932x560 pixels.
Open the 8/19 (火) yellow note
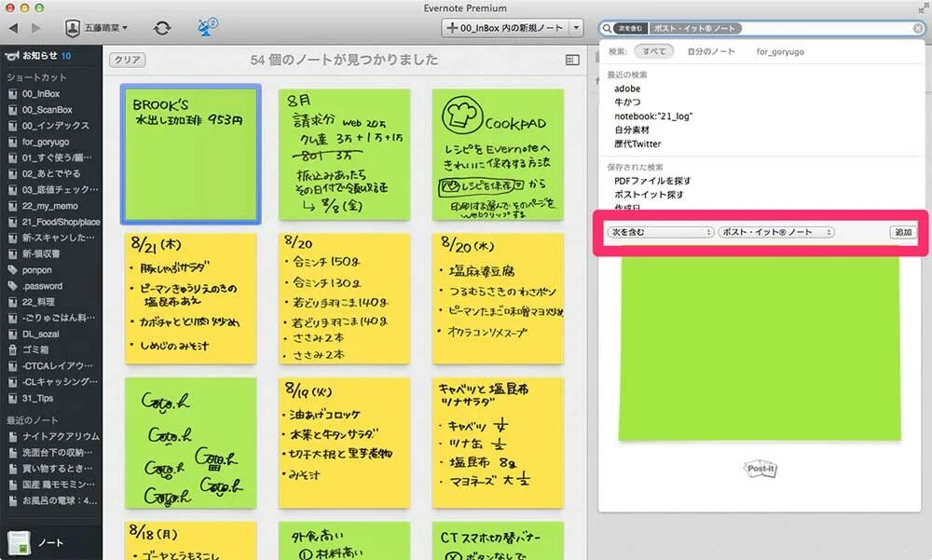click(x=344, y=443)
